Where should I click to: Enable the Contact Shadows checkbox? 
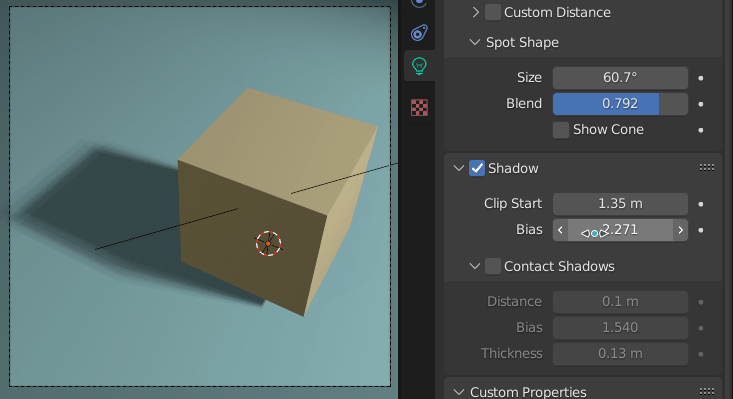click(493, 266)
